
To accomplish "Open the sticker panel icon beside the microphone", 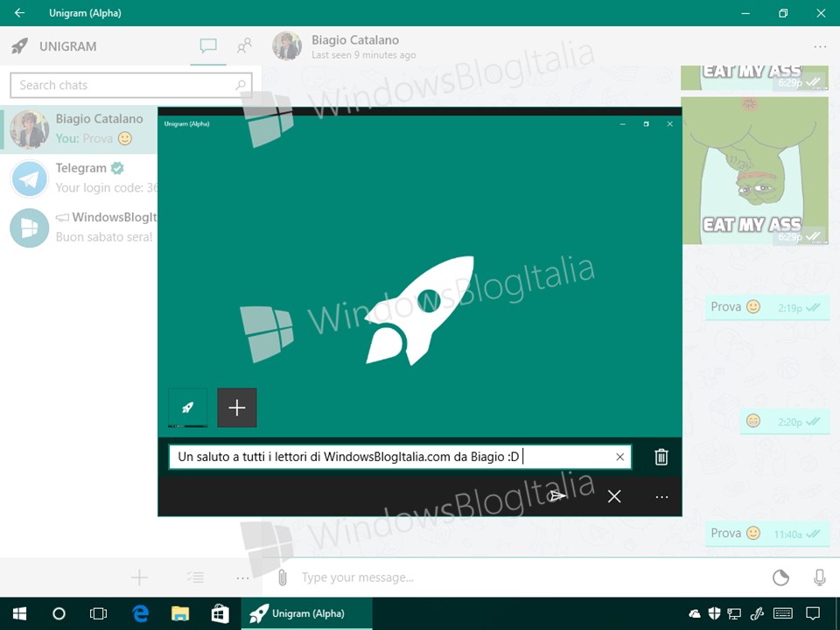I will point(780,577).
